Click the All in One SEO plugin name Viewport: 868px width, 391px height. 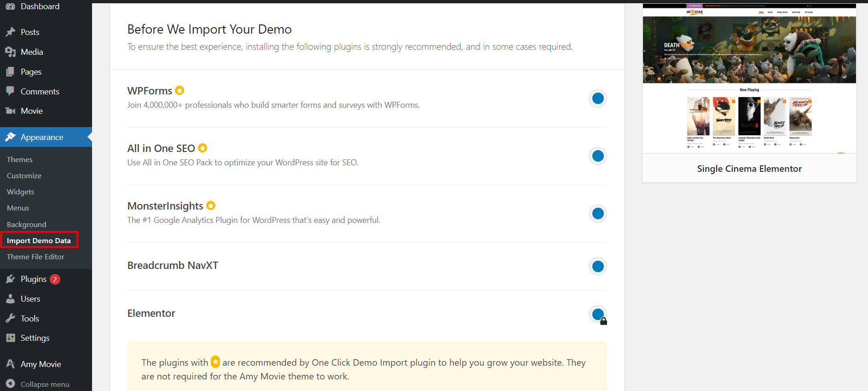point(161,148)
